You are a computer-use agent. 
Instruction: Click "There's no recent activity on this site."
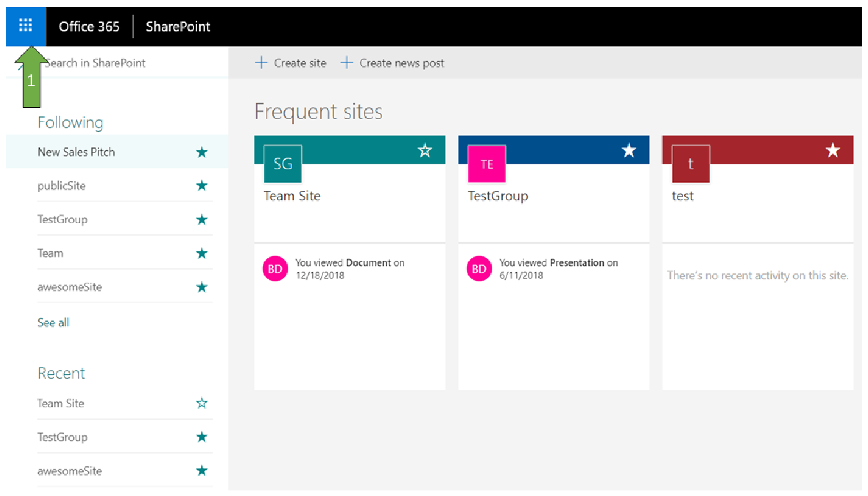coord(758,275)
